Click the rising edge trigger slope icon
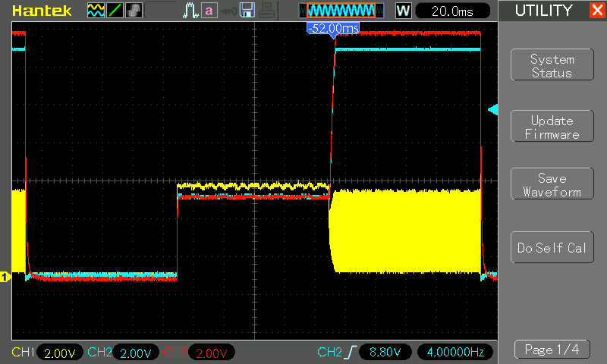This screenshot has height=364, width=607. pos(351,353)
